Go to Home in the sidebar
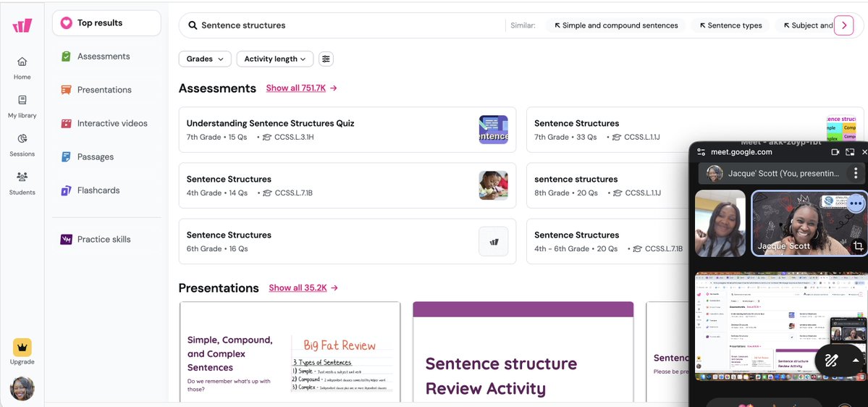 [22, 68]
